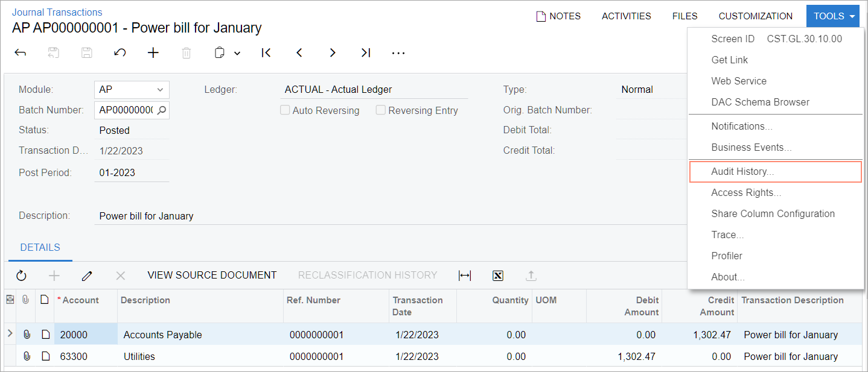Open the Module dropdown

[160, 90]
